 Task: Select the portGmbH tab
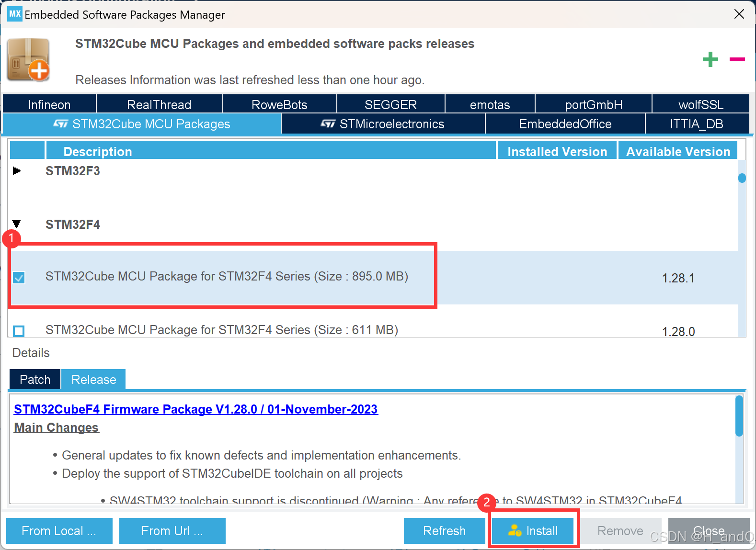pos(594,104)
